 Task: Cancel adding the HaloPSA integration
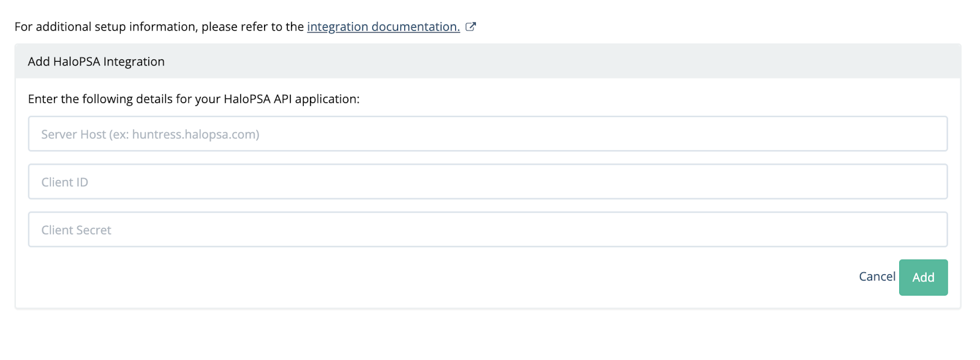coord(877,277)
